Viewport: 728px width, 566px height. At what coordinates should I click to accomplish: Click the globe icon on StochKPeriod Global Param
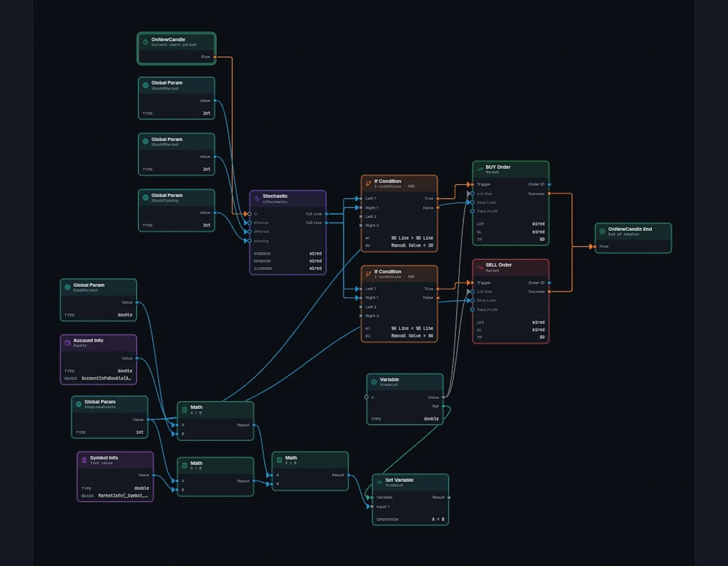(146, 85)
